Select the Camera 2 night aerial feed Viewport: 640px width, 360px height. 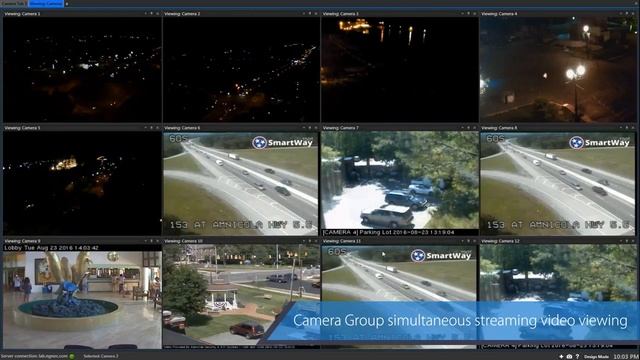[x=241, y=69]
